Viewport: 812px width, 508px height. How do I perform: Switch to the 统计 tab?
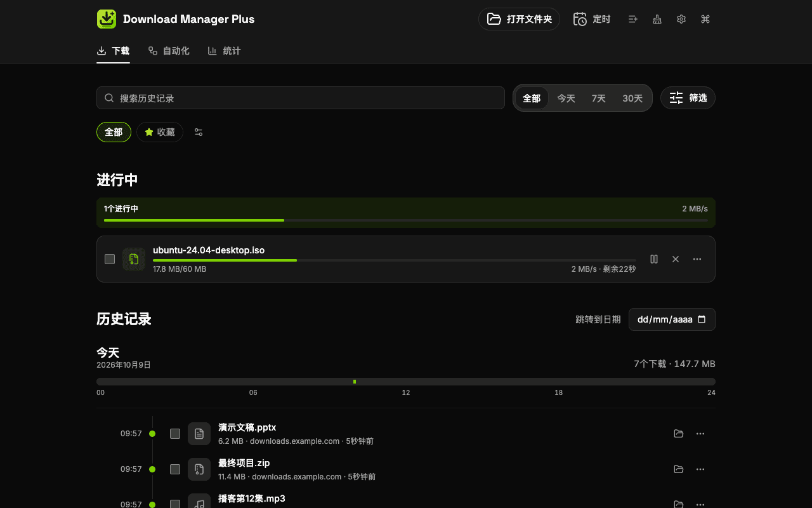pyautogui.click(x=224, y=51)
